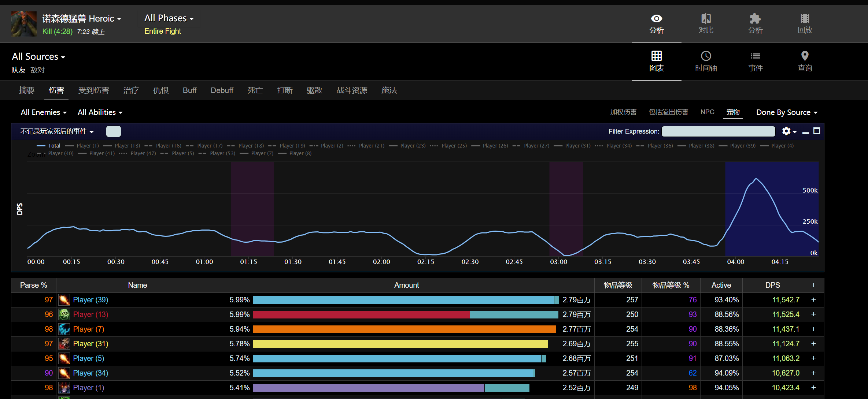Switch to 时间轴 clock icon view
The image size is (868, 399).
[706, 56]
